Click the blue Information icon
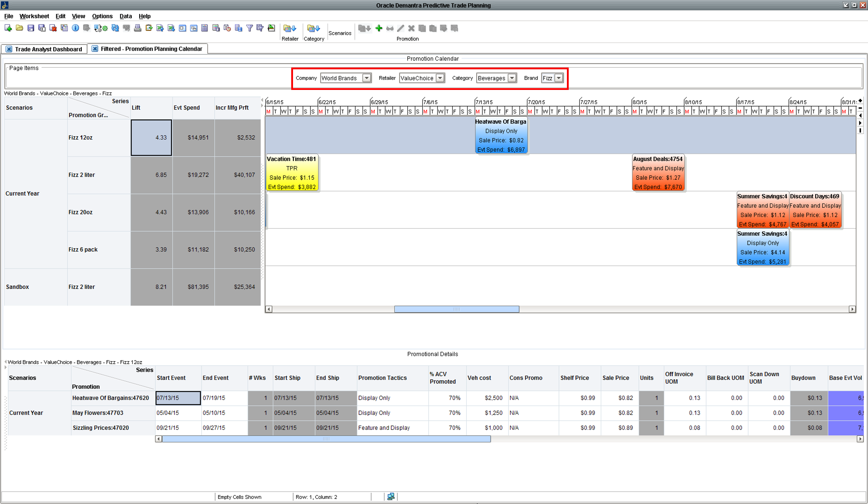This screenshot has height=504, width=868. pos(75,28)
